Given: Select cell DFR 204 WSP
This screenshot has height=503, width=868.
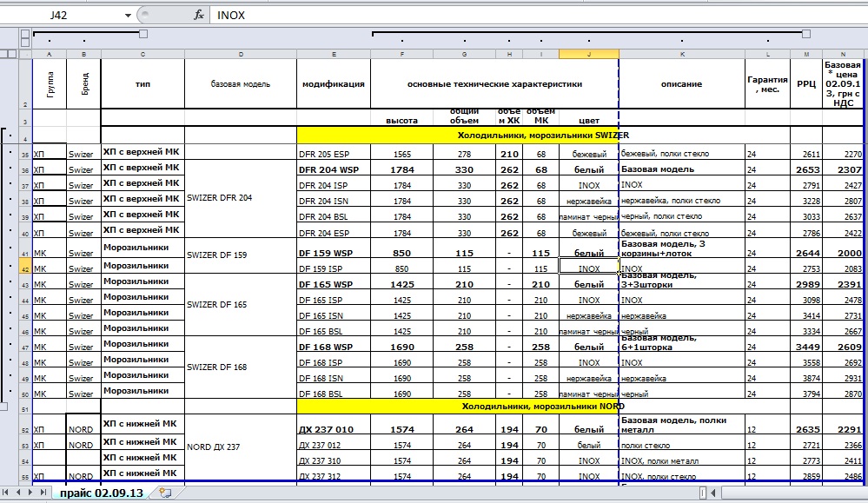Looking at the screenshot, I should [334, 169].
